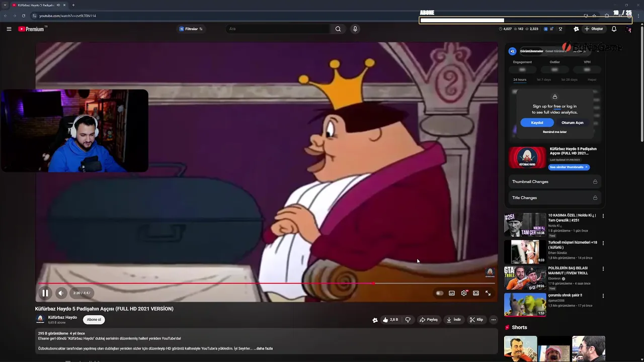Toggle autoplay switch in player
This screenshot has width=644, height=362.
[x=440, y=293]
